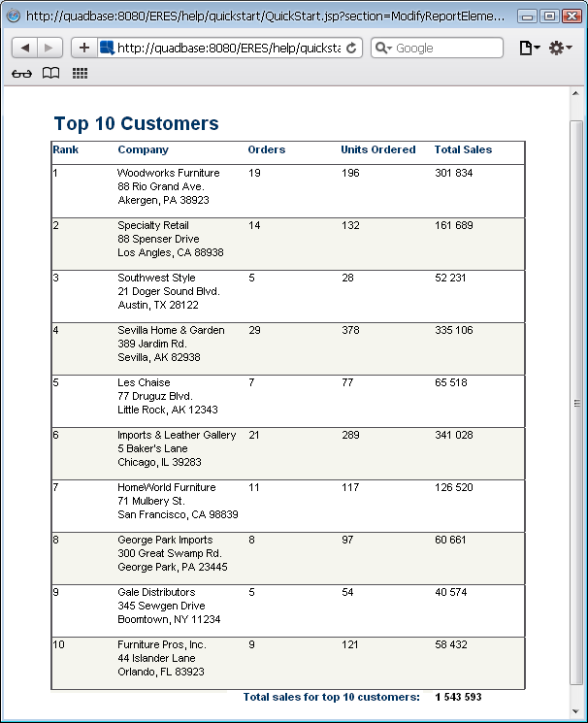Go back to the previous page
Image resolution: width=588 pixels, height=723 pixels.
pyautogui.click(x=25, y=48)
